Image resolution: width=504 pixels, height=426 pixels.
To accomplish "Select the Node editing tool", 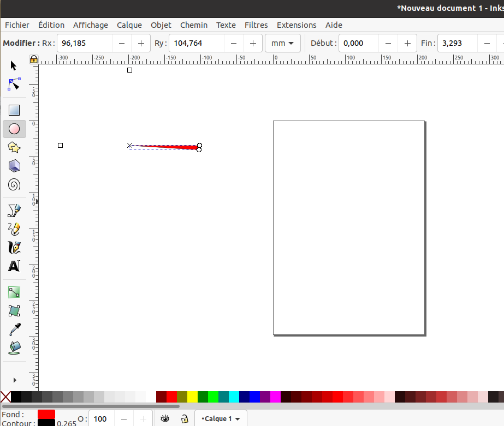I will [14, 85].
